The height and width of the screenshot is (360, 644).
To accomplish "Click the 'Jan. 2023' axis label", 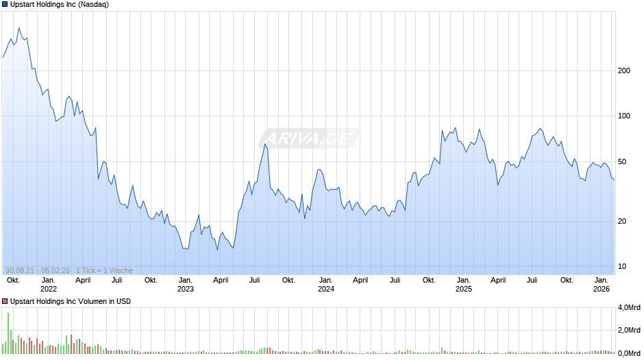I will [x=185, y=285].
